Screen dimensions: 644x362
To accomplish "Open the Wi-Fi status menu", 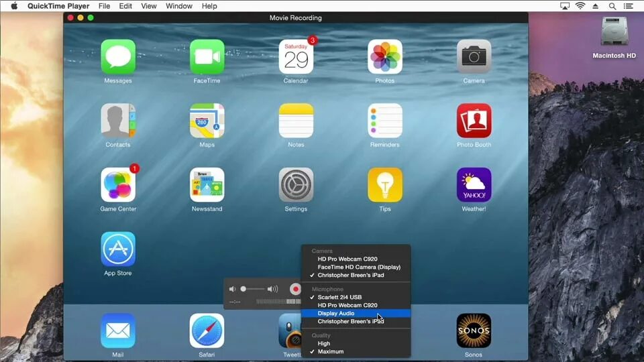I will pos(580,6).
